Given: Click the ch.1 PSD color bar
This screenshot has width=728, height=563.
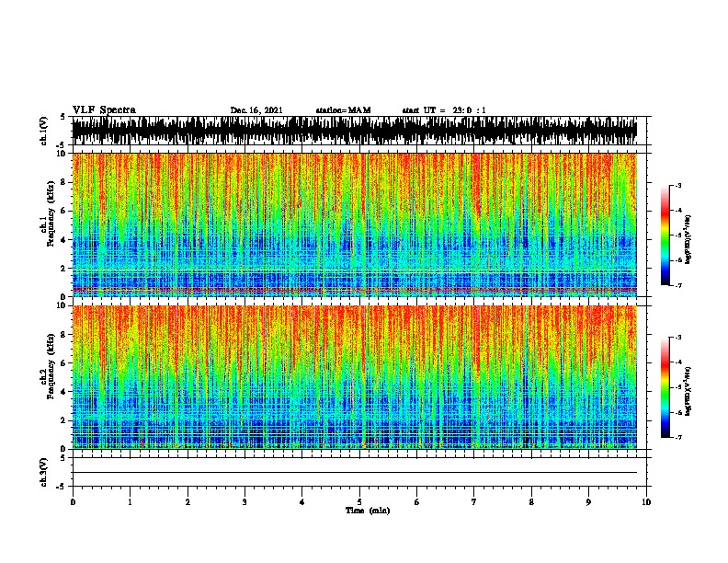Looking at the screenshot, I should pyautogui.click(x=665, y=236).
